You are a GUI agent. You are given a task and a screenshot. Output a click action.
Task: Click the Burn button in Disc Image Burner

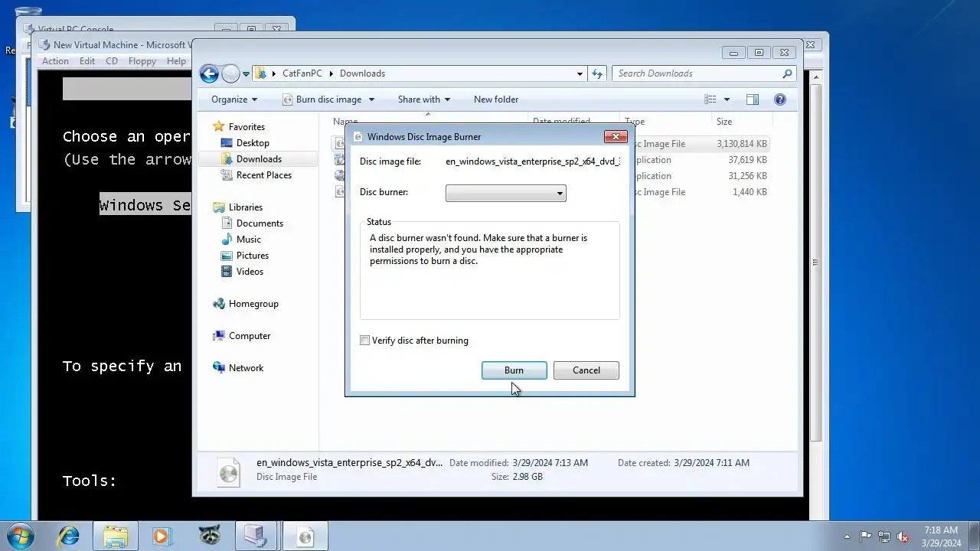tap(514, 370)
